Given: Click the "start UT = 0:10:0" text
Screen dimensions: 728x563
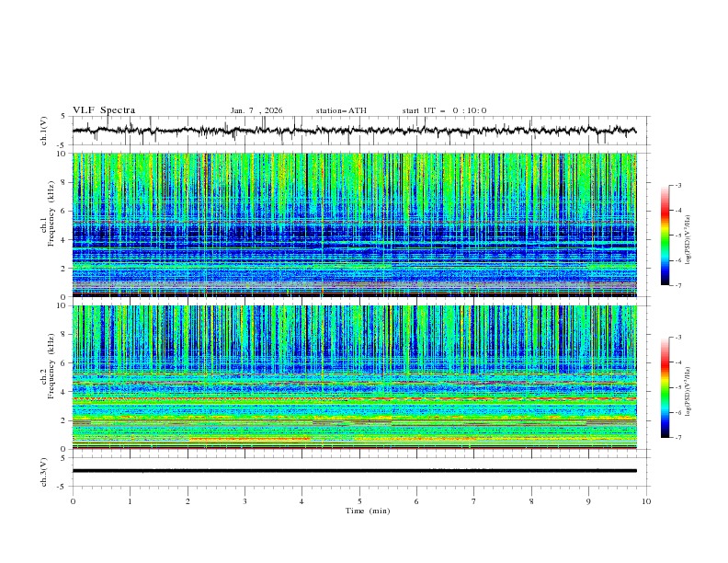Looking at the screenshot, I should [444, 110].
